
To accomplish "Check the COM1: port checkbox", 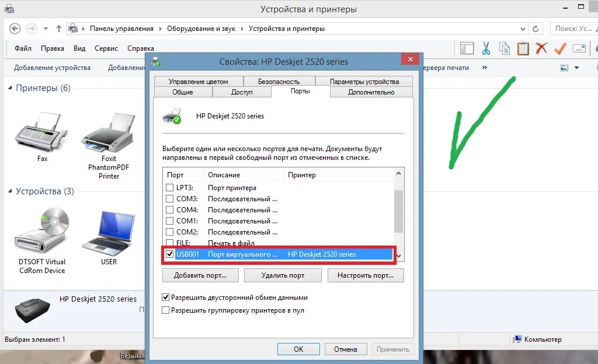I will (170, 220).
